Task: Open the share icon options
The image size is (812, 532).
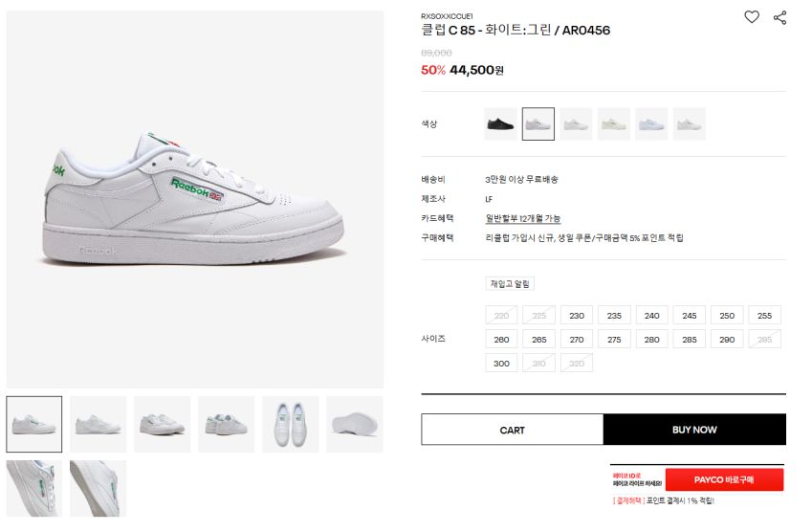Action: click(779, 17)
